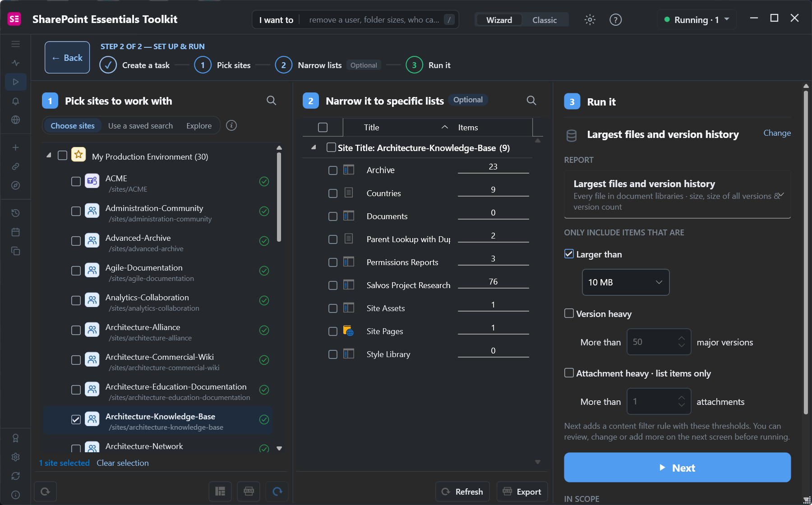Image resolution: width=812 pixels, height=505 pixels.
Task: Open the 10 MB size dropdown
Action: 626,282
